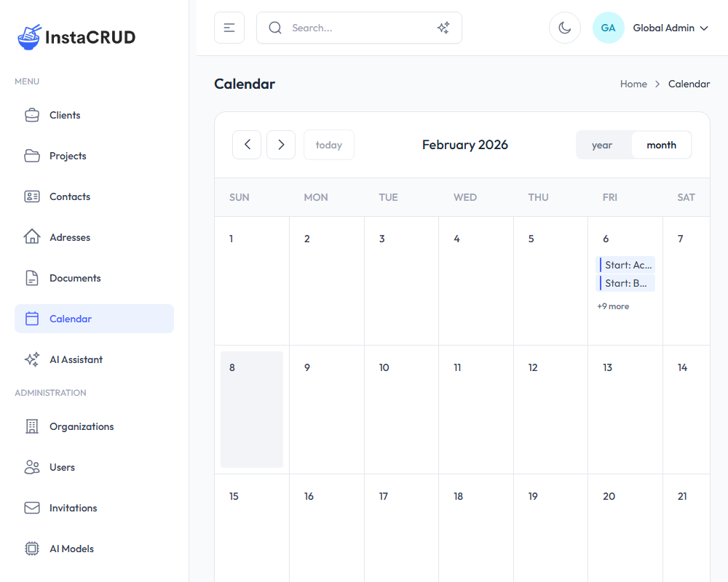Select the month view tab
The image size is (728, 582).
(x=661, y=145)
